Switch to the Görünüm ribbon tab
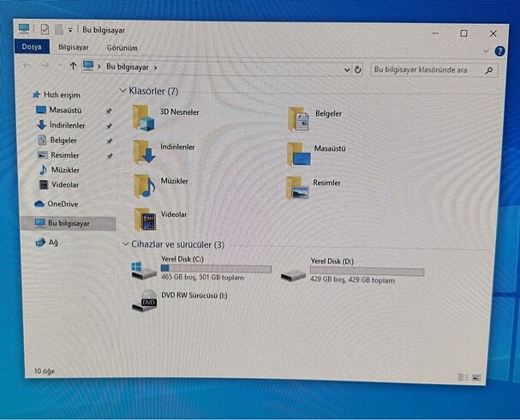 pyautogui.click(x=122, y=48)
